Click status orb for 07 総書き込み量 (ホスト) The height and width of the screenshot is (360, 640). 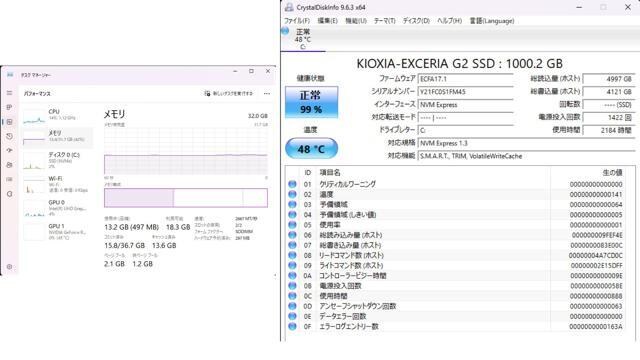[x=292, y=245]
